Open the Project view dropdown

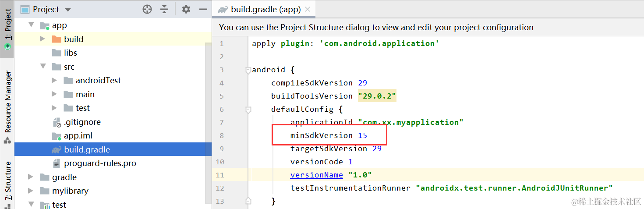click(x=67, y=10)
